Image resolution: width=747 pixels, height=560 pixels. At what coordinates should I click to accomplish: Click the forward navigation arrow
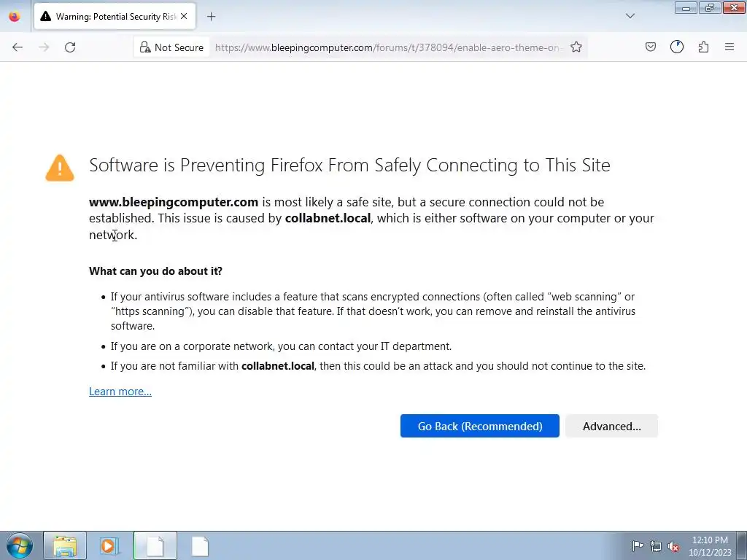44,47
